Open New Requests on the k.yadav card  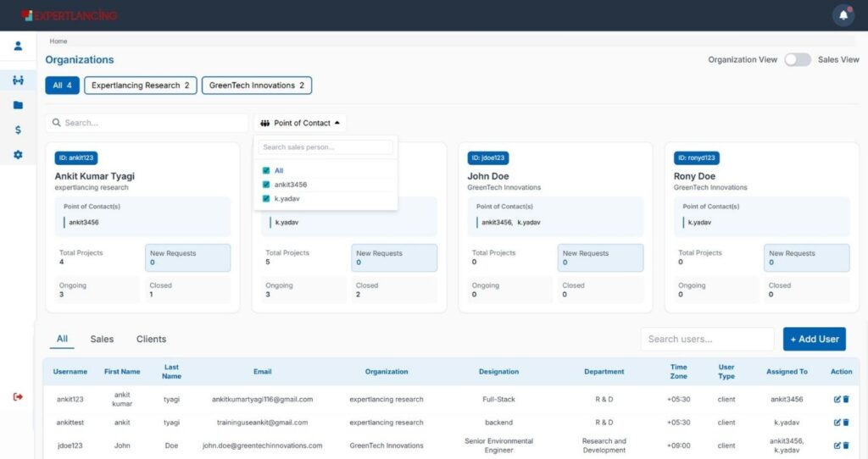pos(394,257)
